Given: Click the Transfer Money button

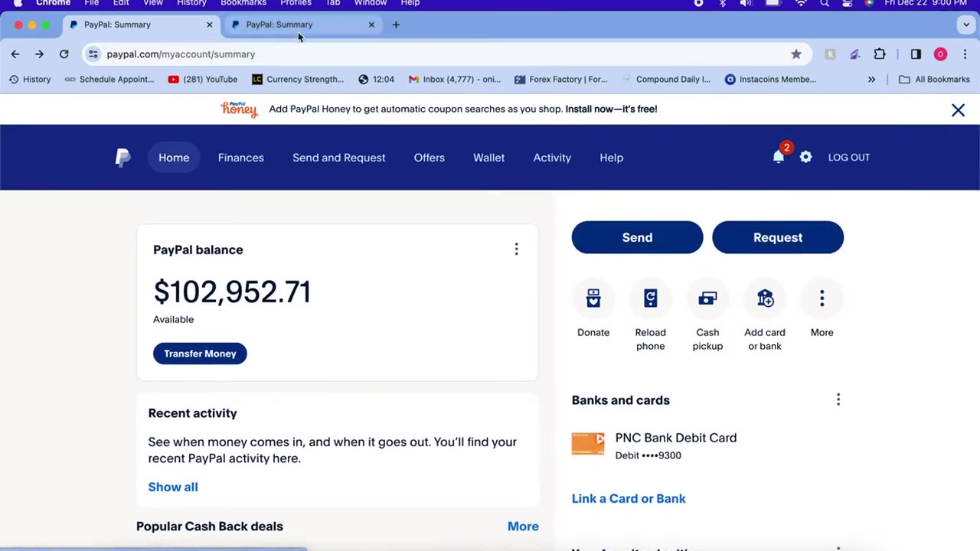Looking at the screenshot, I should [200, 354].
